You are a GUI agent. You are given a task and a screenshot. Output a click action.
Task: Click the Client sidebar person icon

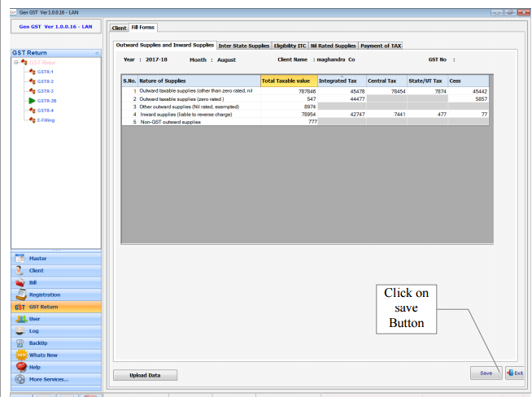coord(20,270)
